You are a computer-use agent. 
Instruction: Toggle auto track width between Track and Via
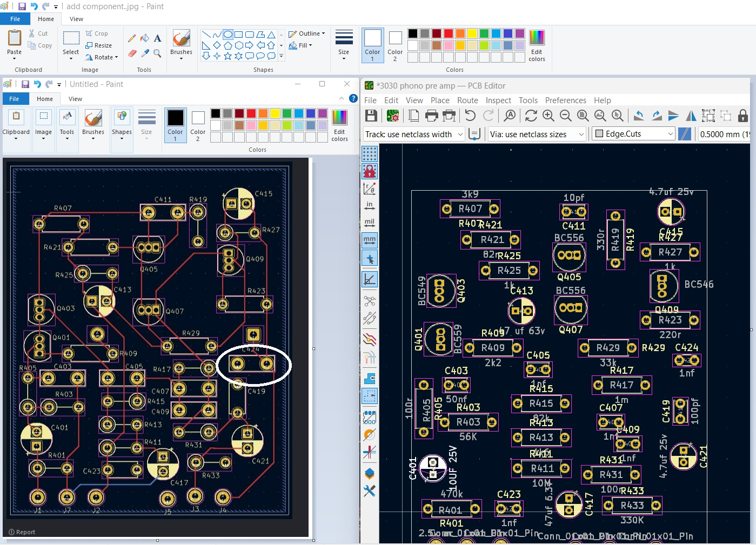pyautogui.click(x=474, y=134)
